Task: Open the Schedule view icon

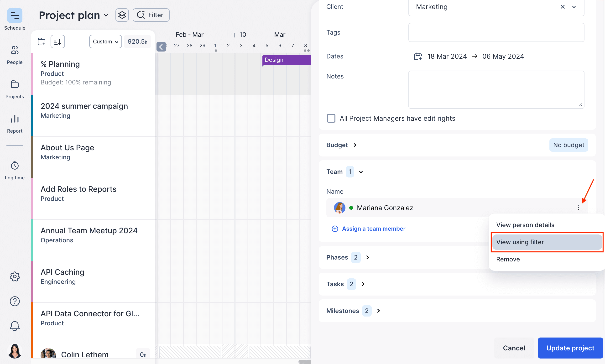Action: [x=15, y=16]
